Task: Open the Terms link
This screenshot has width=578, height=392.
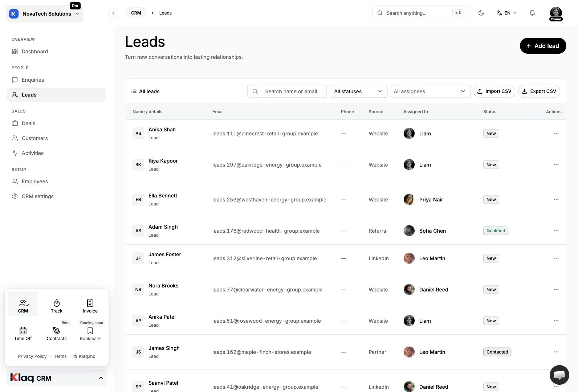Action: click(x=60, y=356)
